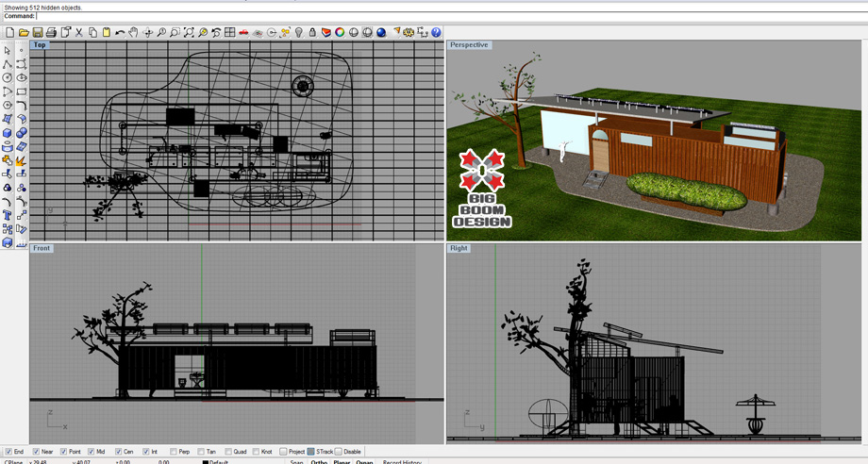Select the Text object tool
The image size is (868, 464).
[x=8, y=215]
